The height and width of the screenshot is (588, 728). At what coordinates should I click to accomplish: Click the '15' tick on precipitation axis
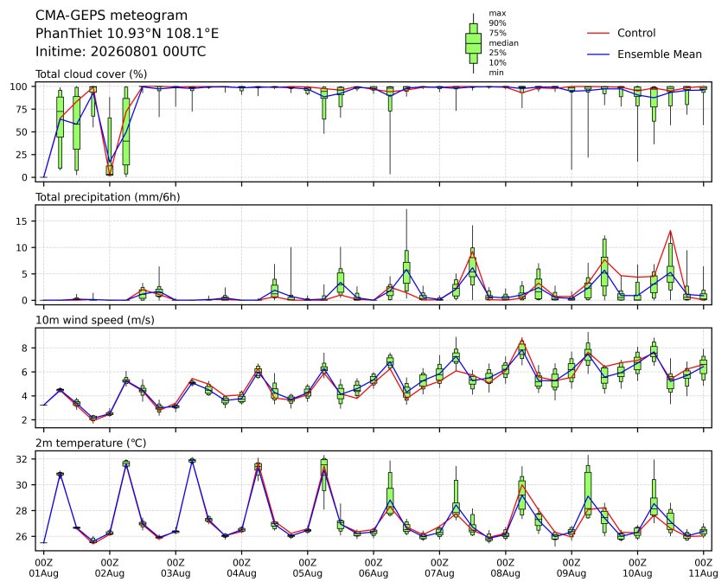pos(22,221)
